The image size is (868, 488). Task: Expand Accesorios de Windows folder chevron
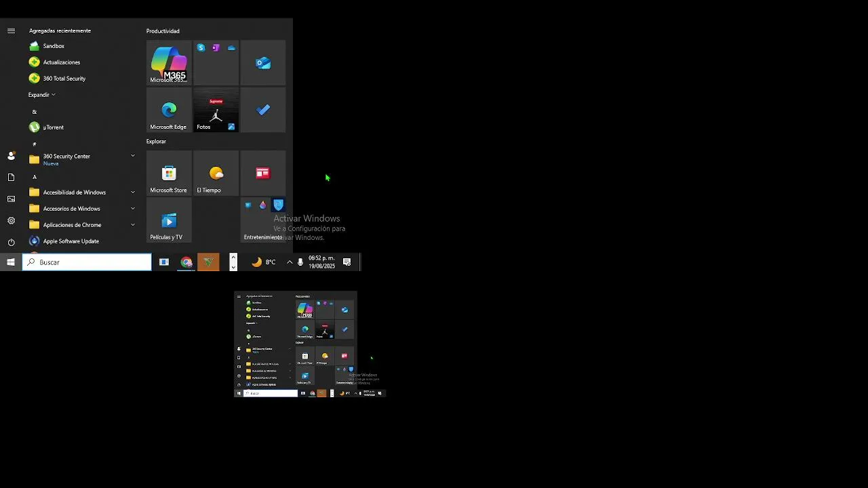pyautogui.click(x=133, y=209)
